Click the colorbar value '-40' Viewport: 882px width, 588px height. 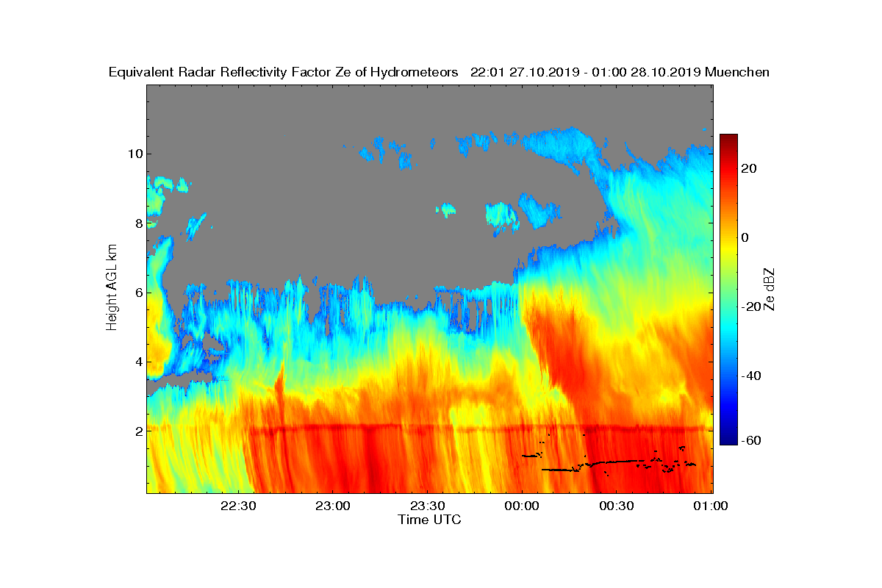[x=752, y=376]
